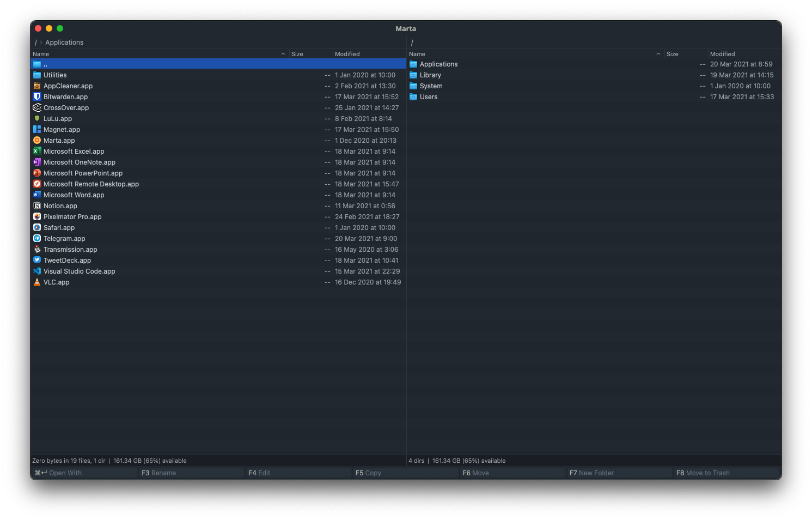Select 'Users' name in right pane
812x520 pixels.
(x=429, y=97)
